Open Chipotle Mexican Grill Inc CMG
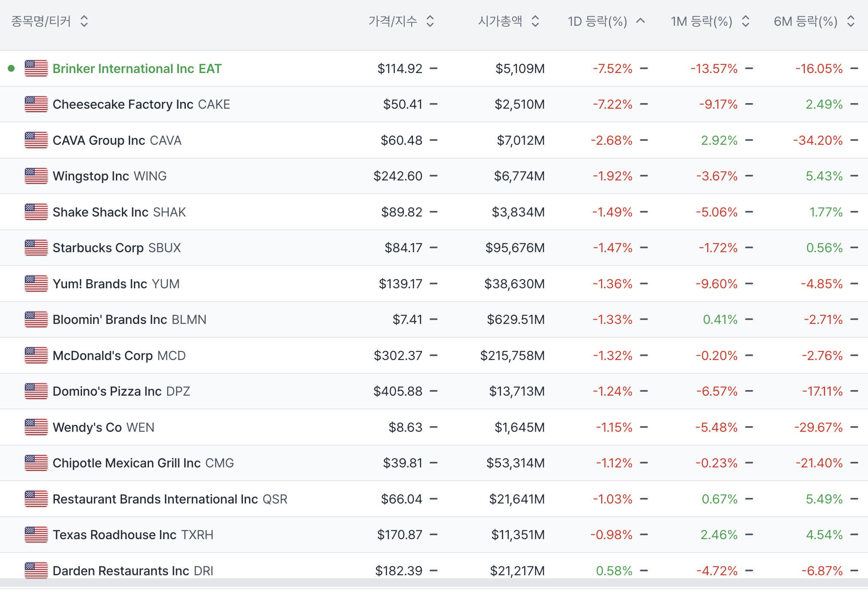 click(143, 463)
